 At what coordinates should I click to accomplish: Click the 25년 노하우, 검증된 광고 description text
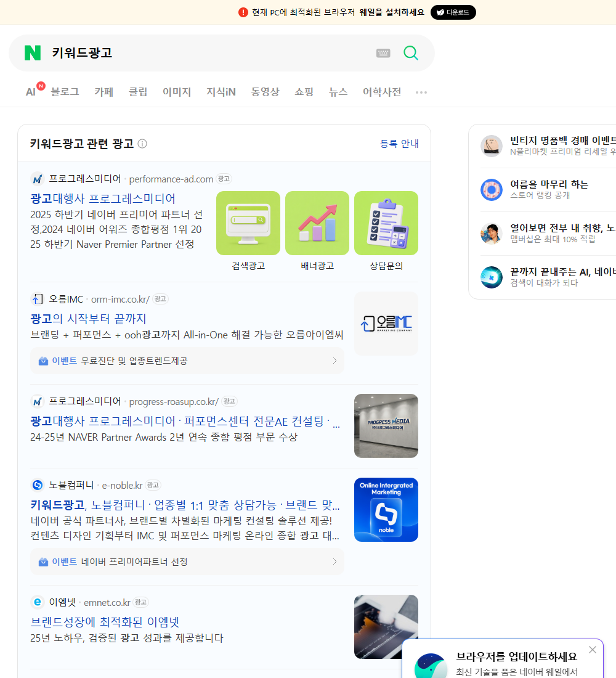(127, 638)
